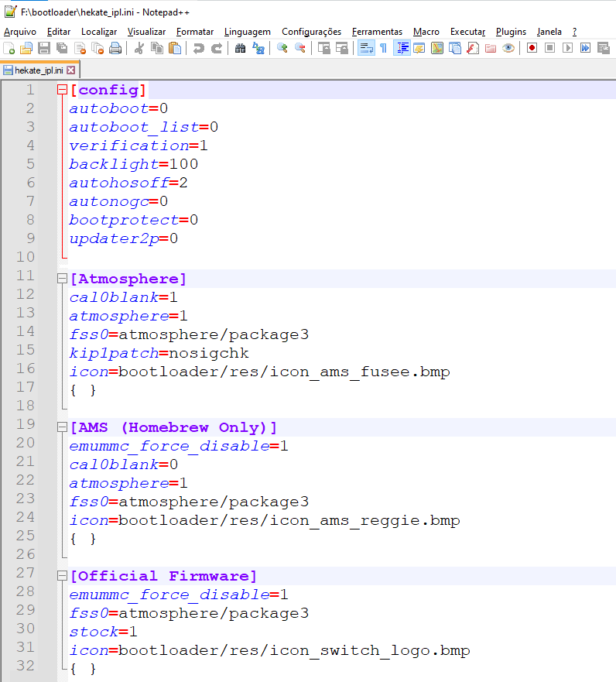The width and height of the screenshot is (616, 682).
Task: Open the Arquivo menu
Action: [20, 32]
